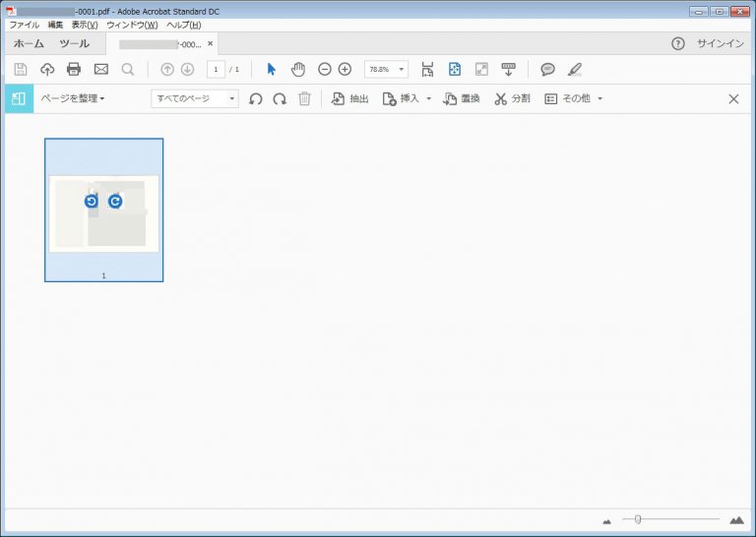Open the ファイル menu
The width and height of the screenshot is (756, 537).
click(x=25, y=25)
